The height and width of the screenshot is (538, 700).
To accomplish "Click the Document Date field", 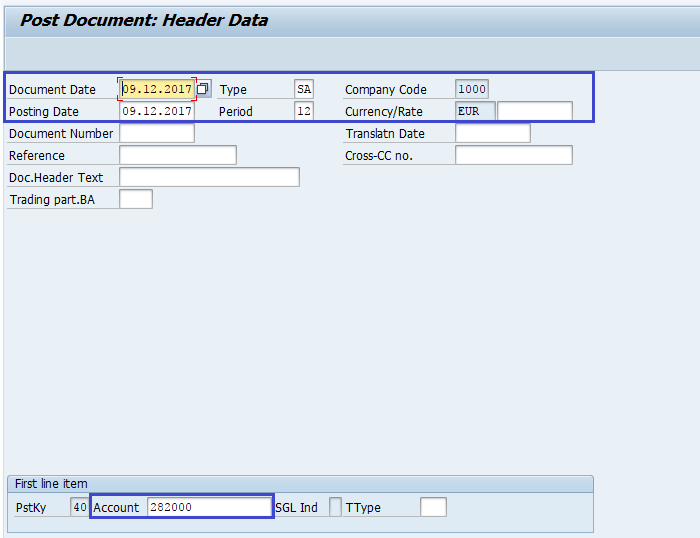I will pos(157,89).
